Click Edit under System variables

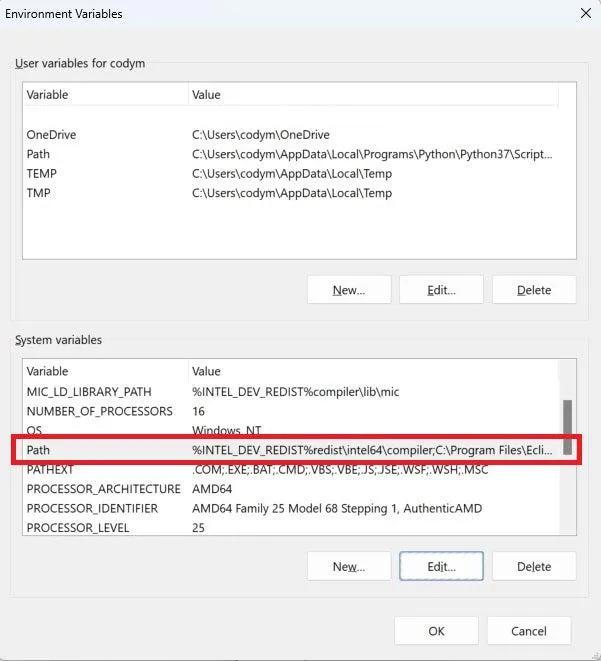[441, 566]
